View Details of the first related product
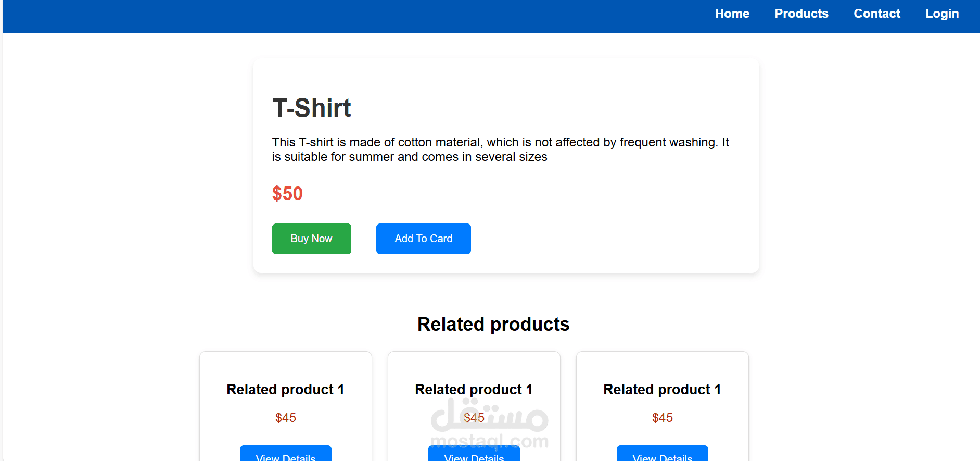980x461 pixels. point(285,453)
